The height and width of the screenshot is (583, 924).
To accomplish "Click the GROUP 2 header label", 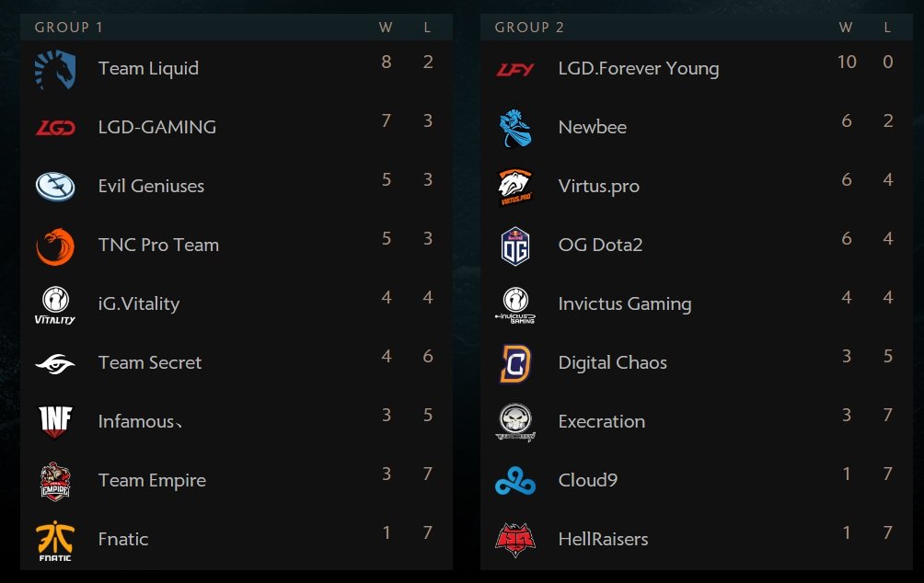I will pos(529,28).
